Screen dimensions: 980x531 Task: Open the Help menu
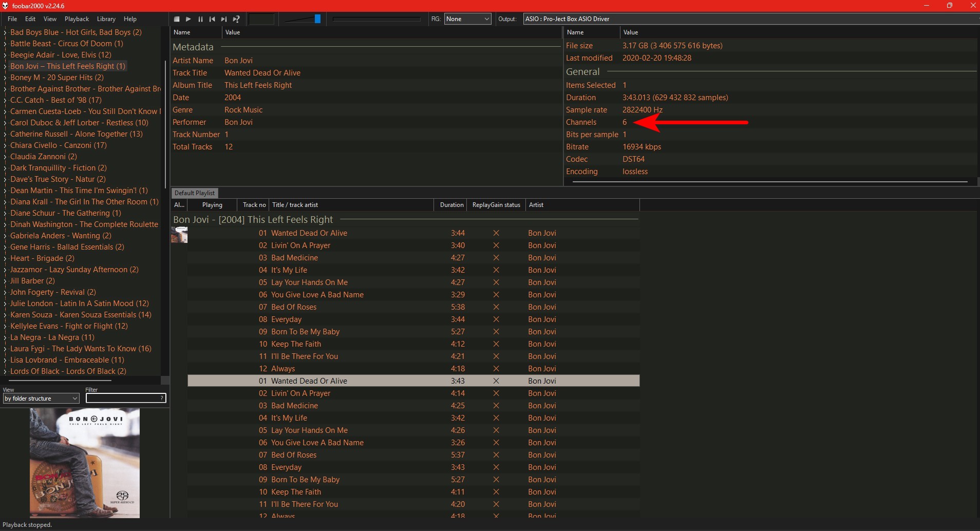pyautogui.click(x=130, y=19)
